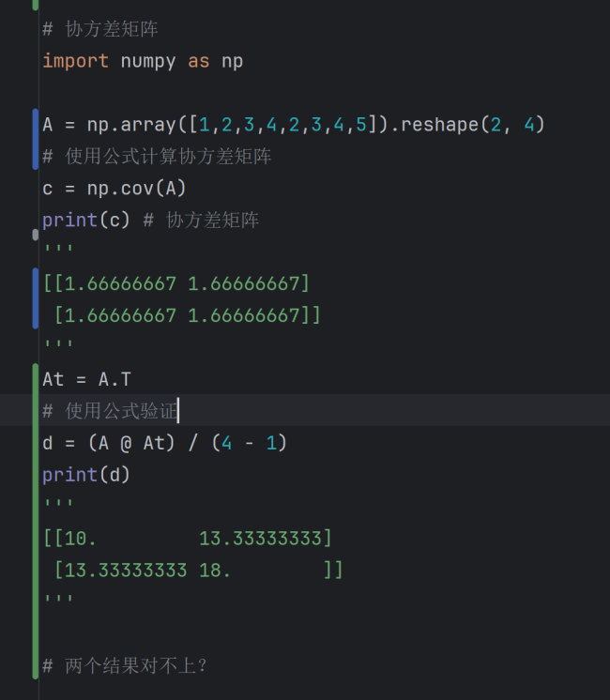The width and height of the screenshot is (610, 700).
Task: Click the 'd = (A @ At) / (4 - 1)' line
Action: click(x=164, y=443)
